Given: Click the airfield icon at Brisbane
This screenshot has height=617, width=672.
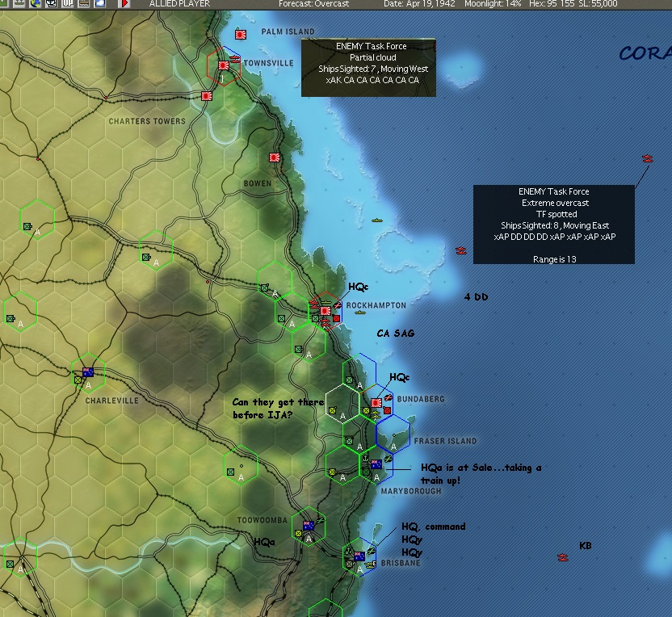Looking at the screenshot, I should (371, 551).
